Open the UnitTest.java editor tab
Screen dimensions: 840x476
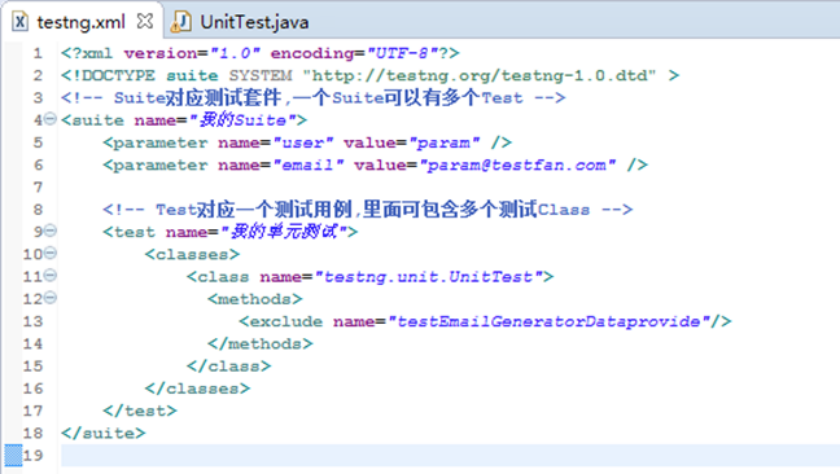(254, 22)
